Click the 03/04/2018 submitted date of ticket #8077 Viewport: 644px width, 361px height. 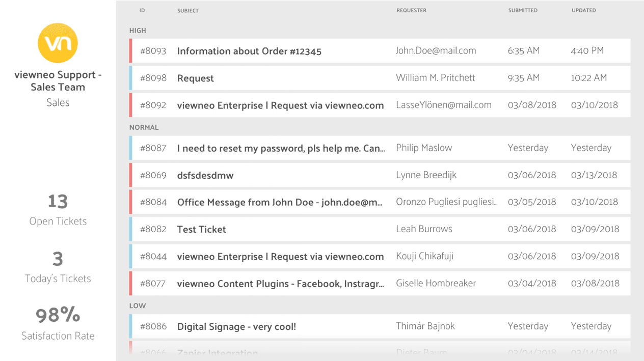pyautogui.click(x=532, y=283)
